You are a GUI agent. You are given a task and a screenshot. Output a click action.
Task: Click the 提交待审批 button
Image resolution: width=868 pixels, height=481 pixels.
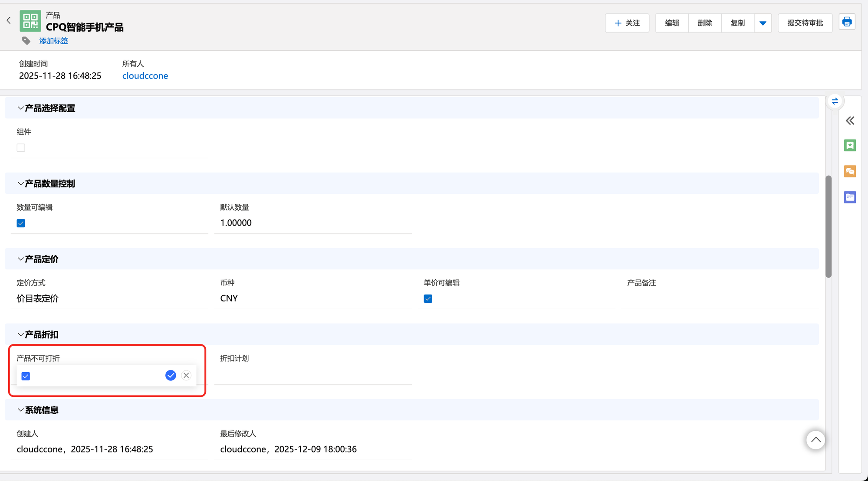[805, 23]
